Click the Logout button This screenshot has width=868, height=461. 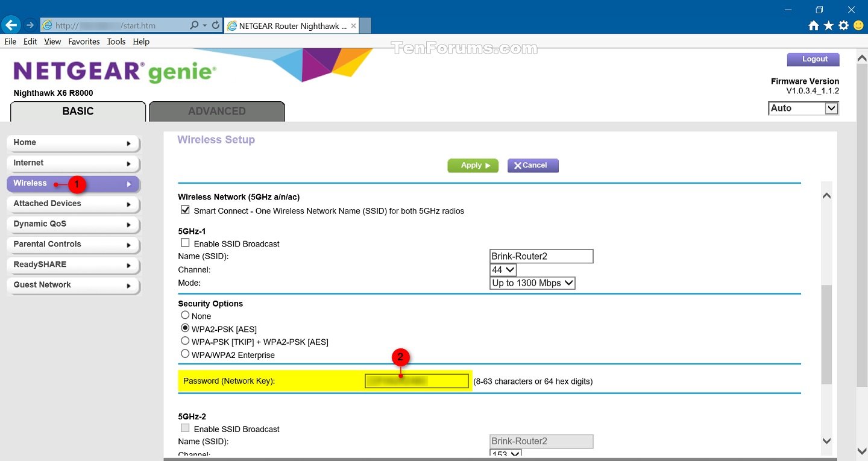pyautogui.click(x=813, y=59)
